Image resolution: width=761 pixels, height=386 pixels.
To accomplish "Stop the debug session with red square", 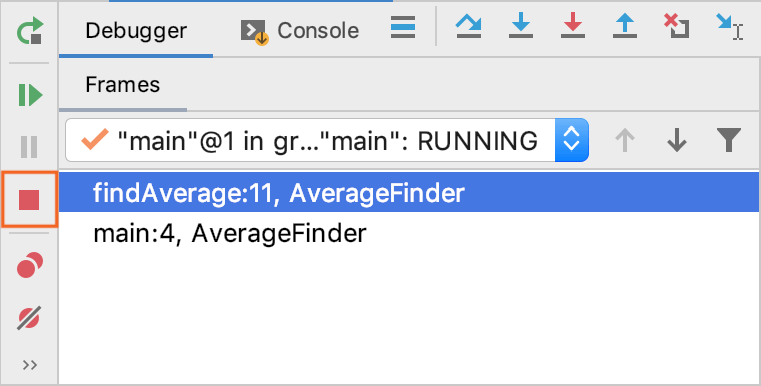I will (x=29, y=200).
